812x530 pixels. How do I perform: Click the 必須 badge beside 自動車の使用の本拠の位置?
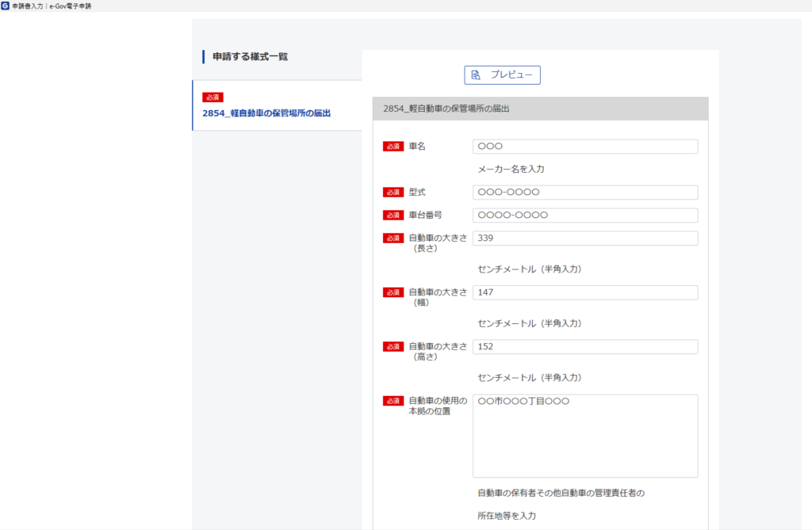[x=393, y=401]
